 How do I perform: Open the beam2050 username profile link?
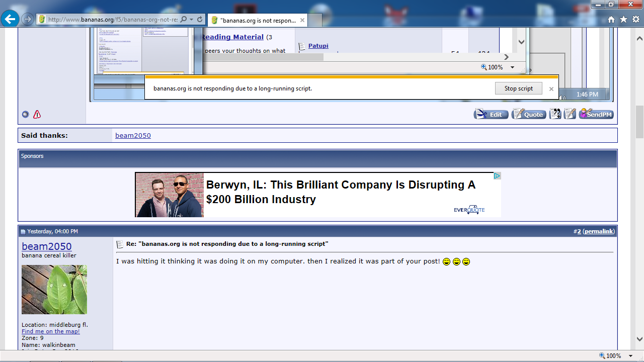pyautogui.click(x=47, y=246)
